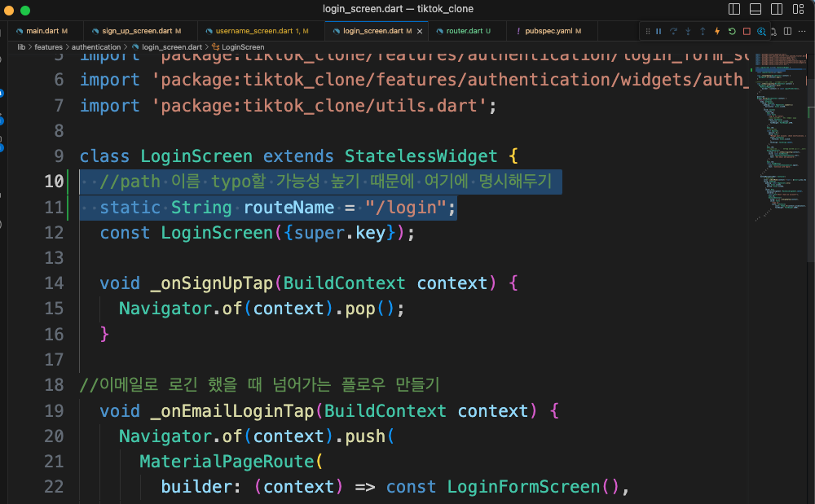Split the editor to the right
Viewport: 815px width, 504px height.
point(787,31)
